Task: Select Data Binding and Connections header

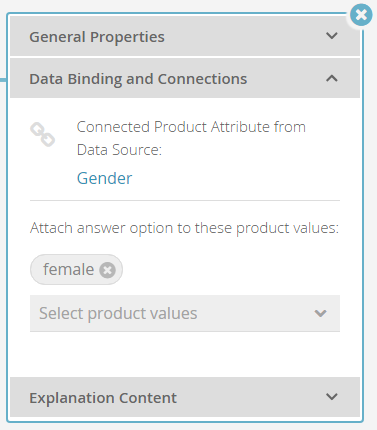Action: (185, 78)
